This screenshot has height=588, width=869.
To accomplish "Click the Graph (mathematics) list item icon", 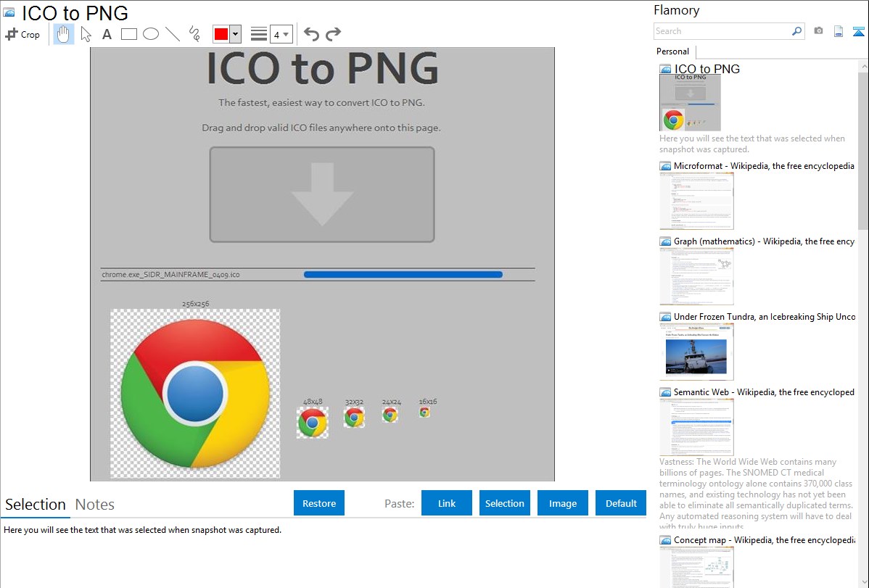I will (x=665, y=241).
